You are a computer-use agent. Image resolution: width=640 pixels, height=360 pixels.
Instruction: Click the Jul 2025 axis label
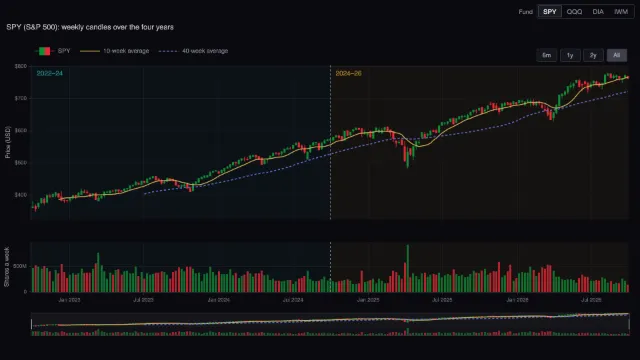(x=442, y=300)
